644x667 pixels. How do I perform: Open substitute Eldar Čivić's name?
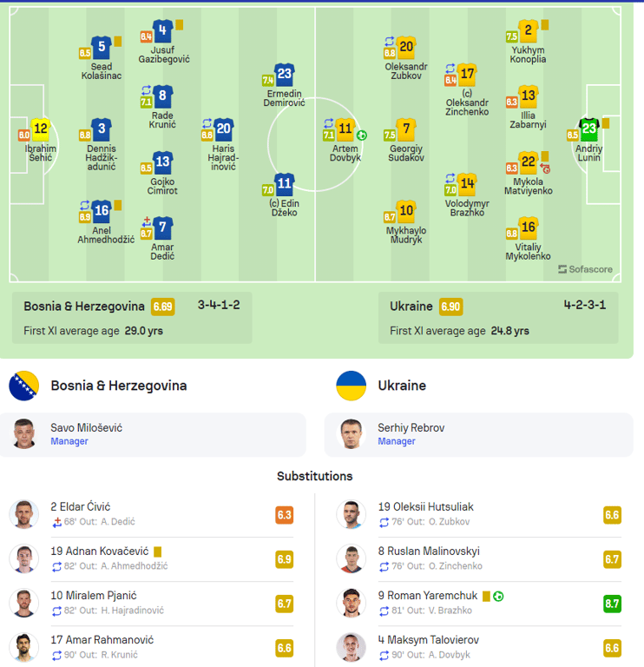coord(80,506)
